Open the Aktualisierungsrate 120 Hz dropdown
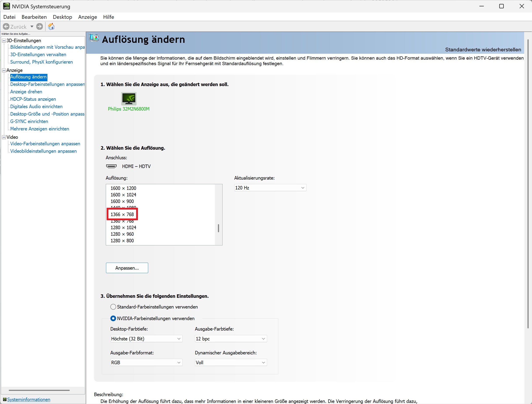532x404 pixels. [x=270, y=187]
